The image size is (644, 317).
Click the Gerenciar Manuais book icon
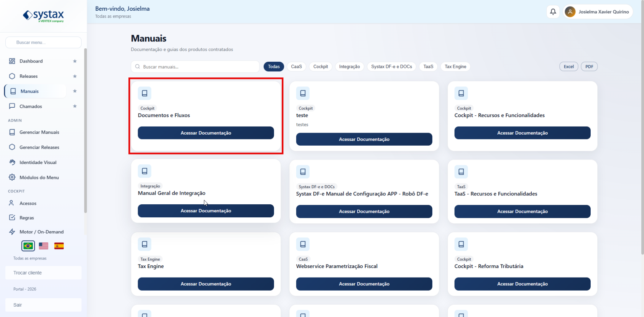point(12,132)
